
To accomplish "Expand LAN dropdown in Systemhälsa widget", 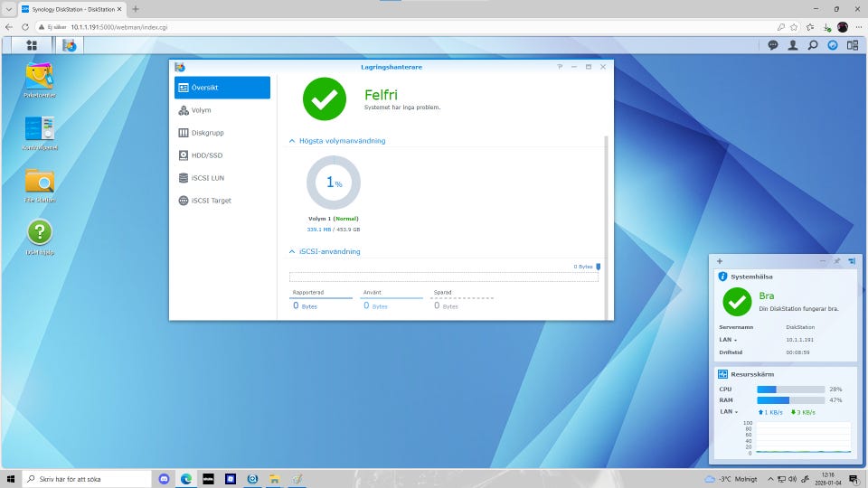I will 728,340.
